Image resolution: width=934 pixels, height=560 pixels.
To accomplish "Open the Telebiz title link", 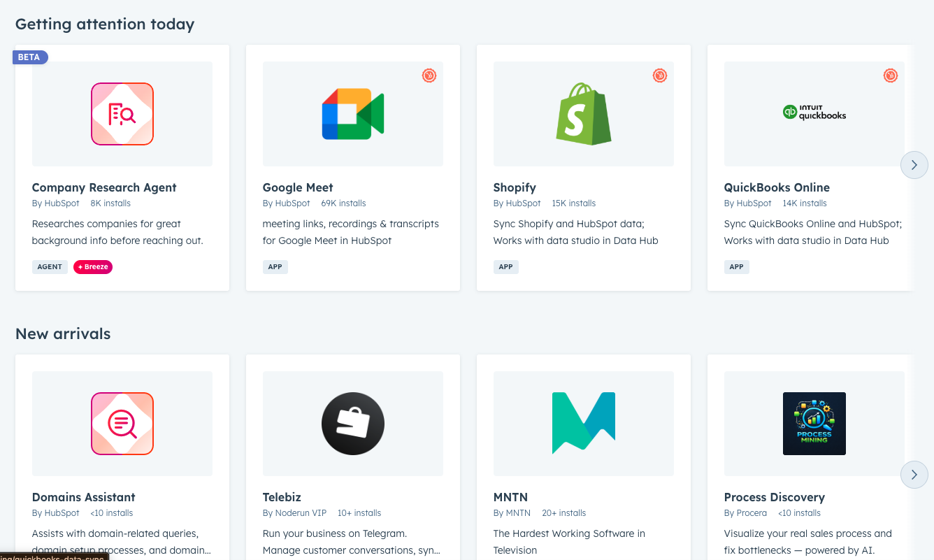I will tap(282, 497).
